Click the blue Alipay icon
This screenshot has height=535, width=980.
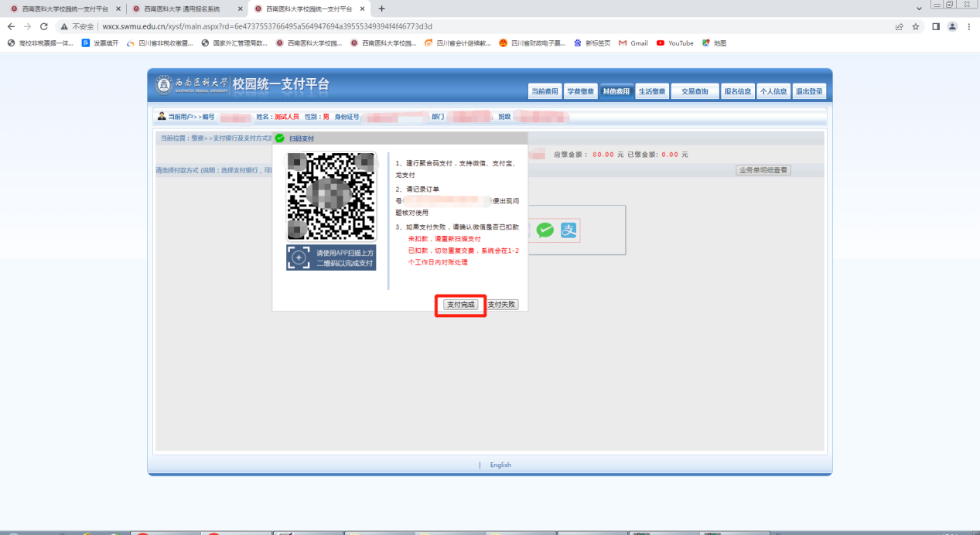coord(569,230)
